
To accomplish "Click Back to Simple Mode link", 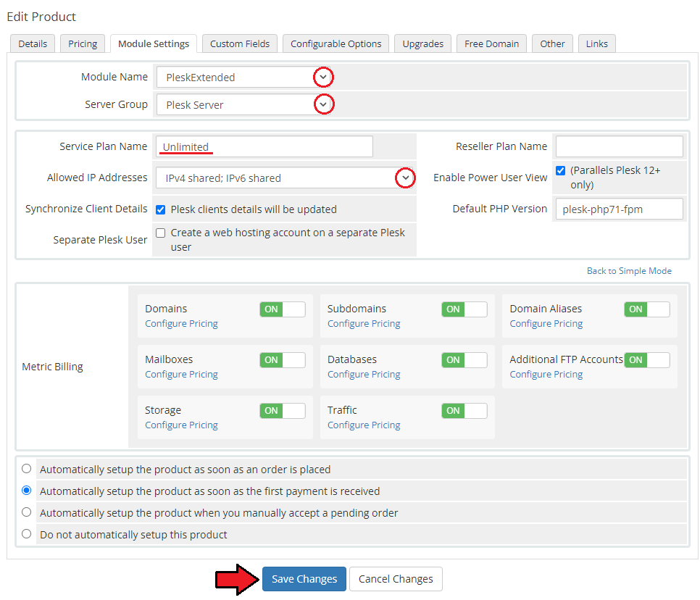I will click(629, 271).
